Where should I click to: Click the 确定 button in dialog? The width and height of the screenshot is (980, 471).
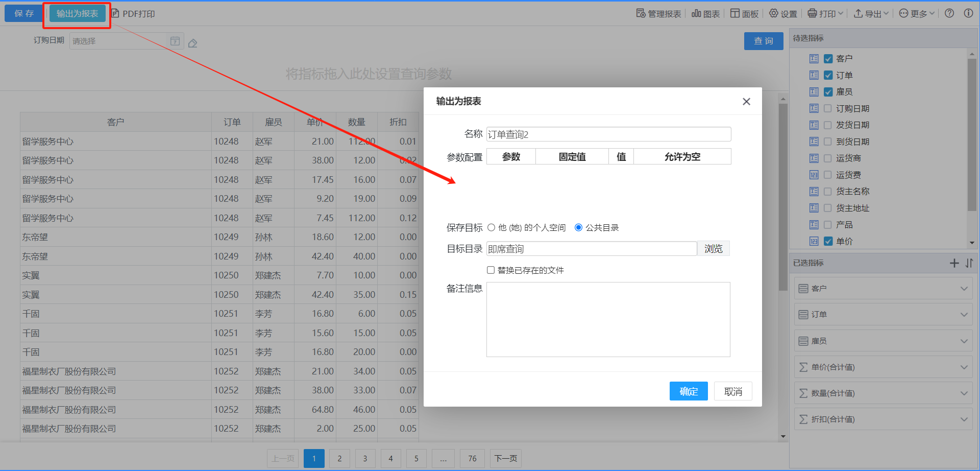coord(688,391)
